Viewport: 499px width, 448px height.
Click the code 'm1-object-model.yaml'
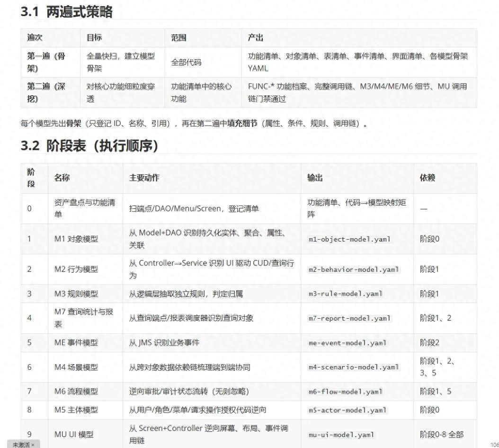click(x=349, y=239)
